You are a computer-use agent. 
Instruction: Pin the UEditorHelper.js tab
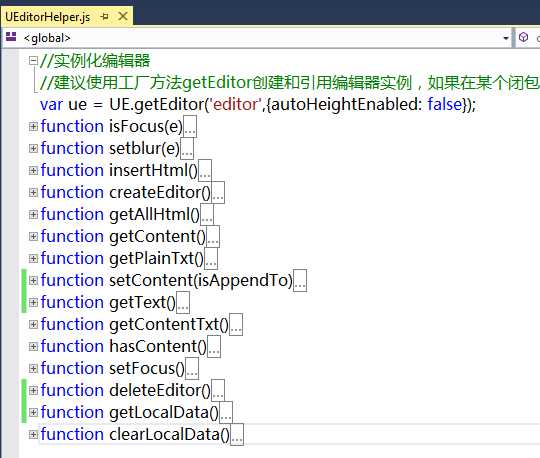(x=105, y=17)
